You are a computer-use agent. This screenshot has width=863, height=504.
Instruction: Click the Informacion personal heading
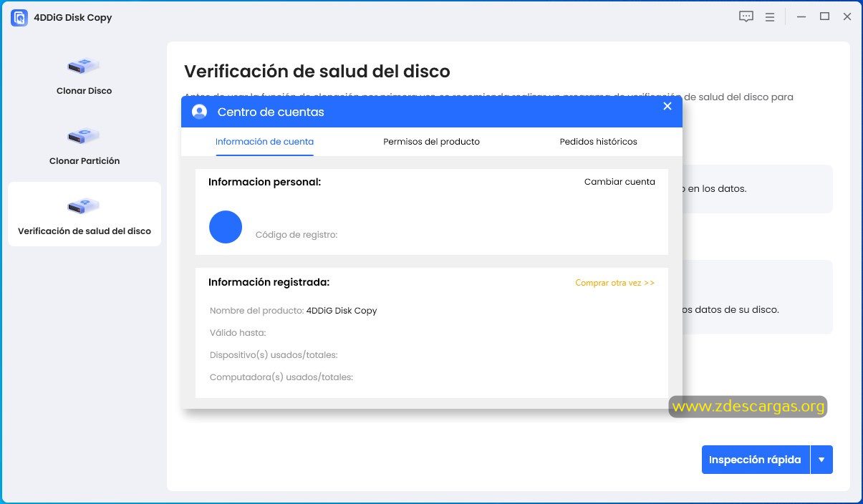[x=264, y=182]
